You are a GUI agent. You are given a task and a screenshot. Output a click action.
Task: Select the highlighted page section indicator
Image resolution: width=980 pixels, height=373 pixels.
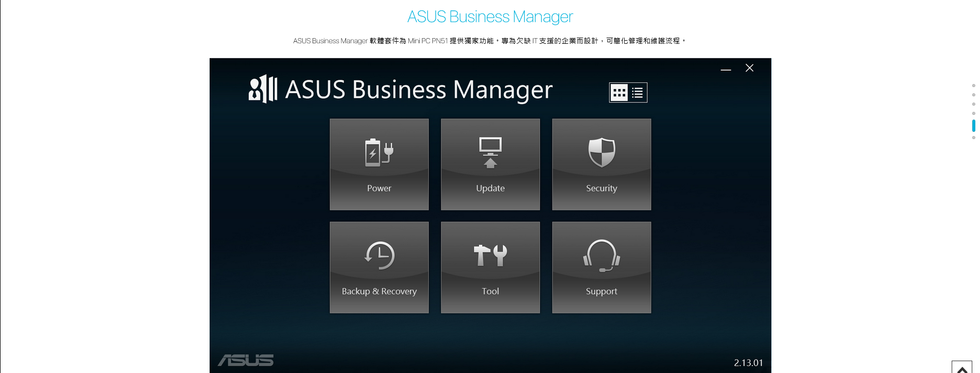973,125
